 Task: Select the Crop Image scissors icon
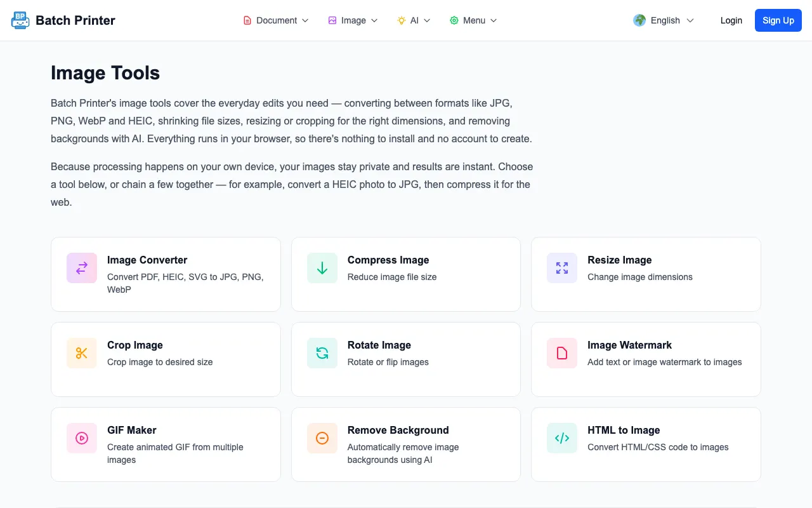click(82, 353)
